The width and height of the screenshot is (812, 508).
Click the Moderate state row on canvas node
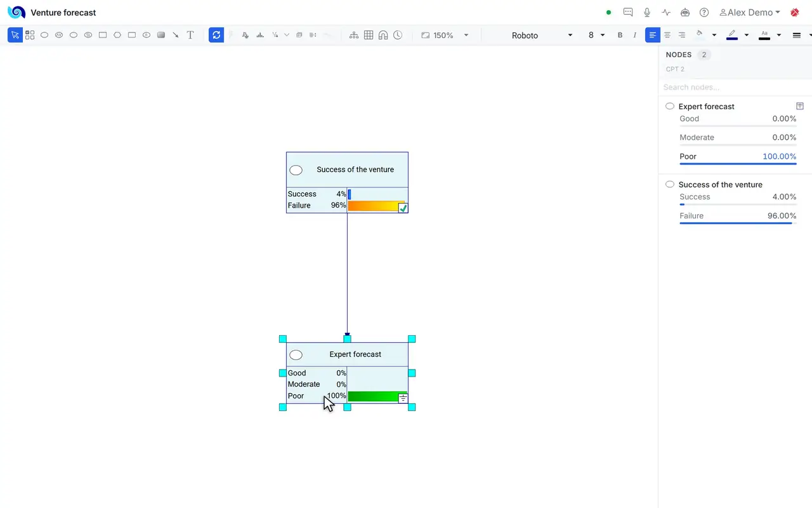(317, 384)
